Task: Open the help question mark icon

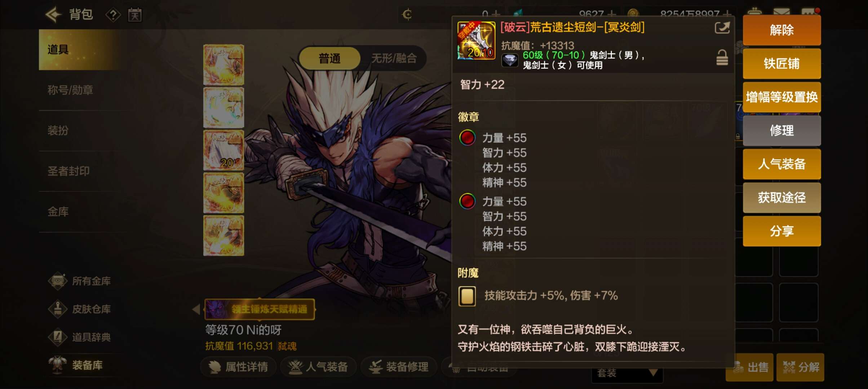Action: 113,15
